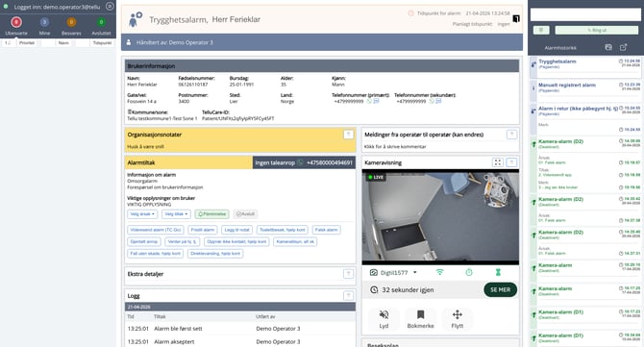Click the green hourglass icon under camera

pos(498,272)
